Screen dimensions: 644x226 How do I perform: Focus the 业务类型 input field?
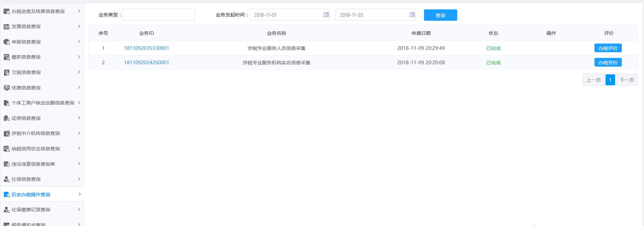point(159,15)
